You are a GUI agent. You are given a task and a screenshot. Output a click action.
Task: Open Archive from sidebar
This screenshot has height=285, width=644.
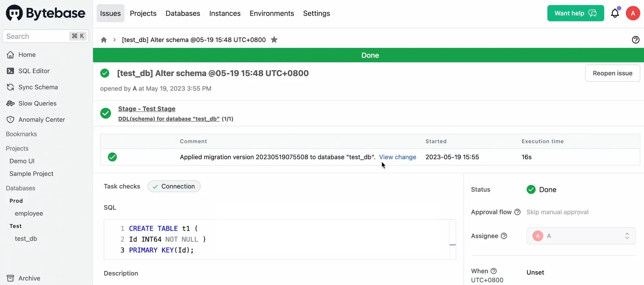coord(29,278)
